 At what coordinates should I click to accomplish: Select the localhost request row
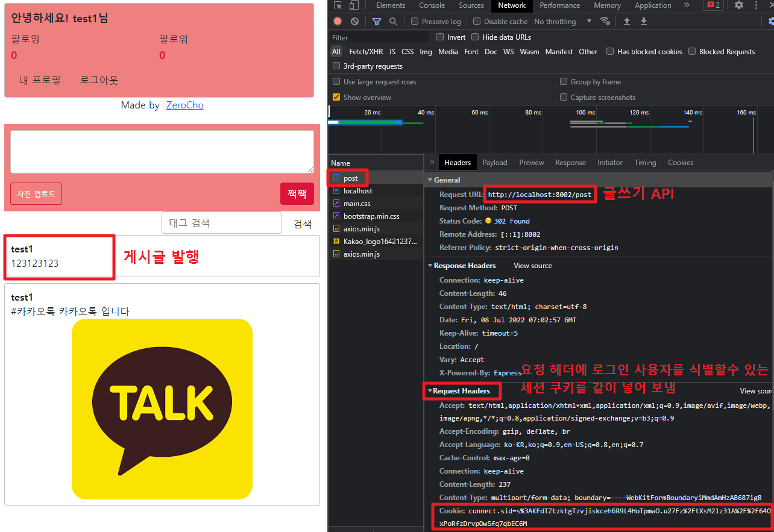point(376,191)
